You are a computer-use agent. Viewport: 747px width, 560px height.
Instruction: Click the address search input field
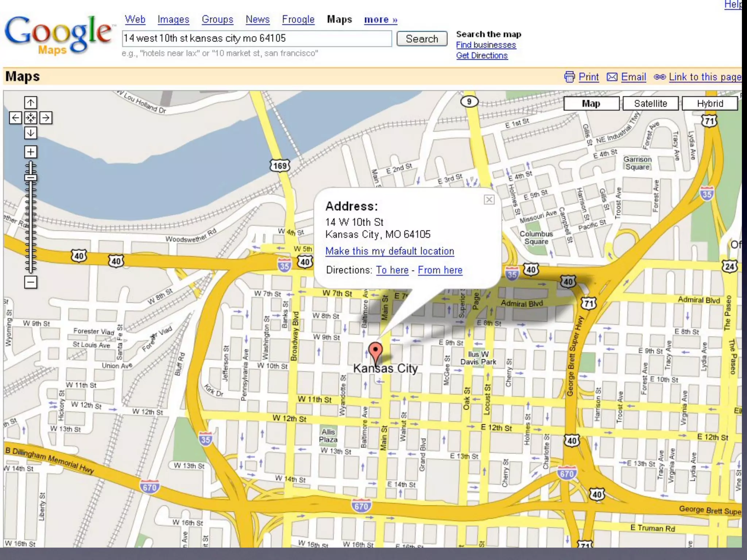(x=257, y=39)
